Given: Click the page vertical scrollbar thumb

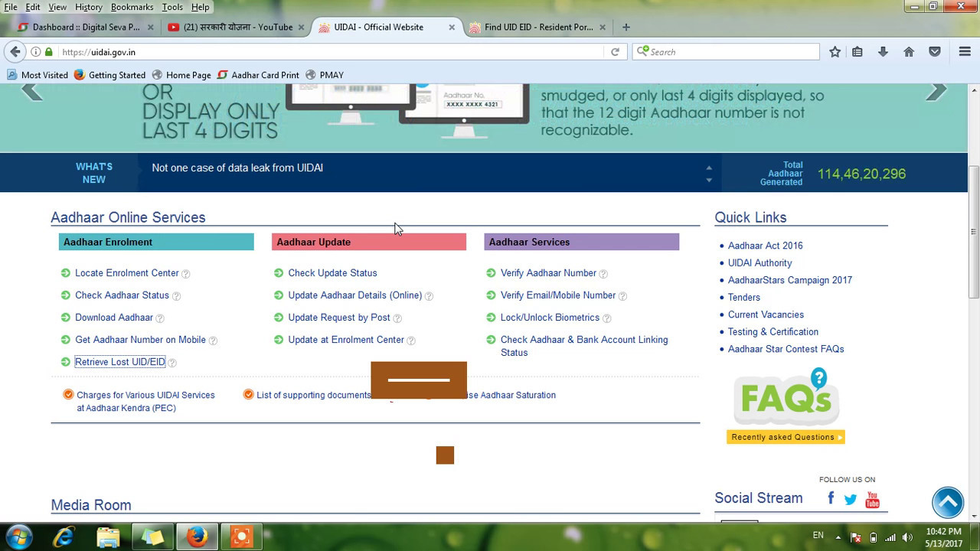Looking at the screenshot, I should point(974,233).
